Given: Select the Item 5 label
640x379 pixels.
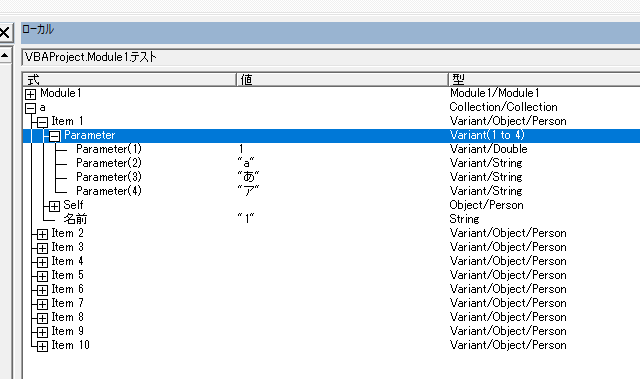Looking at the screenshot, I should 67,275.
